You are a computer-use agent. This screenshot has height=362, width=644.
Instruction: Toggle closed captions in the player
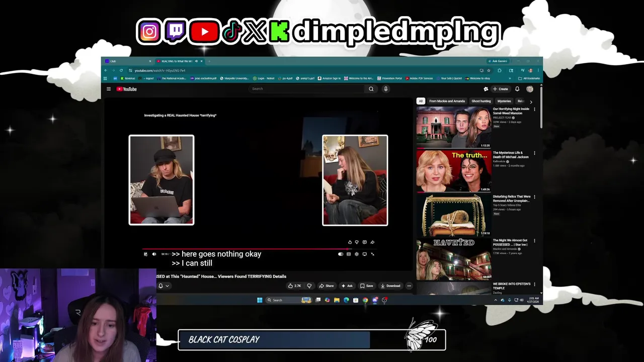coord(349,254)
